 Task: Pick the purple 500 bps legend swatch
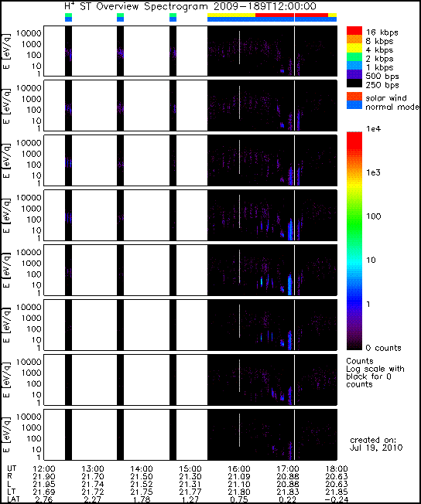tap(354, 74)
